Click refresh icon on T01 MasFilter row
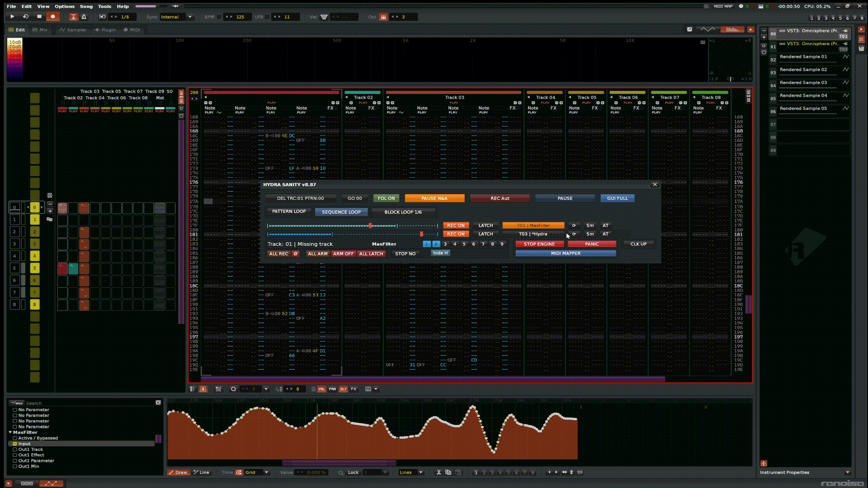 tap(574, 225)
